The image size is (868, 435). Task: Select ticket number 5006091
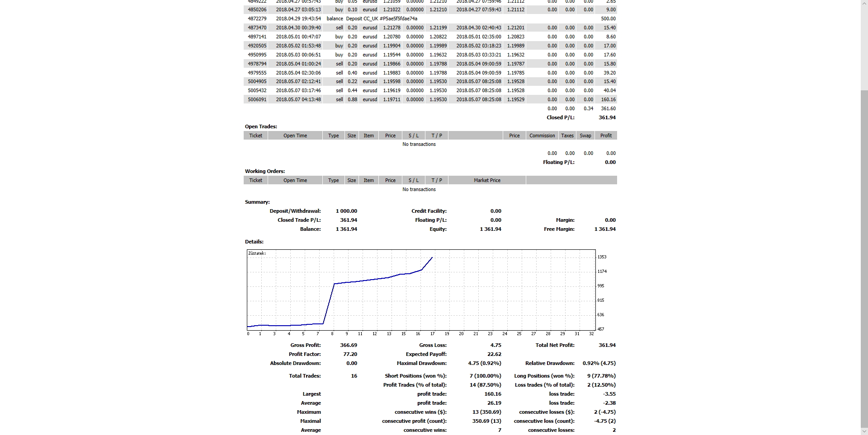pyautogui.click(x=257, y=99)
